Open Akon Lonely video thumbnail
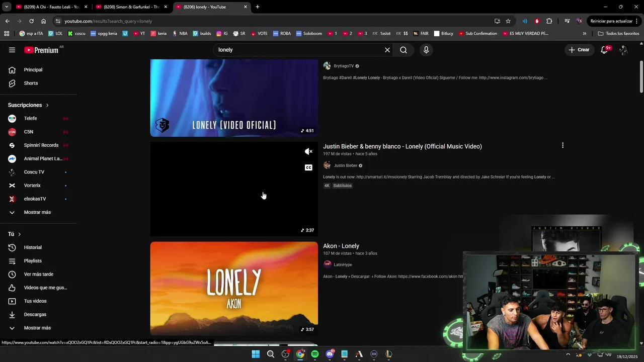The image size is (644, 362). [234, 289]
